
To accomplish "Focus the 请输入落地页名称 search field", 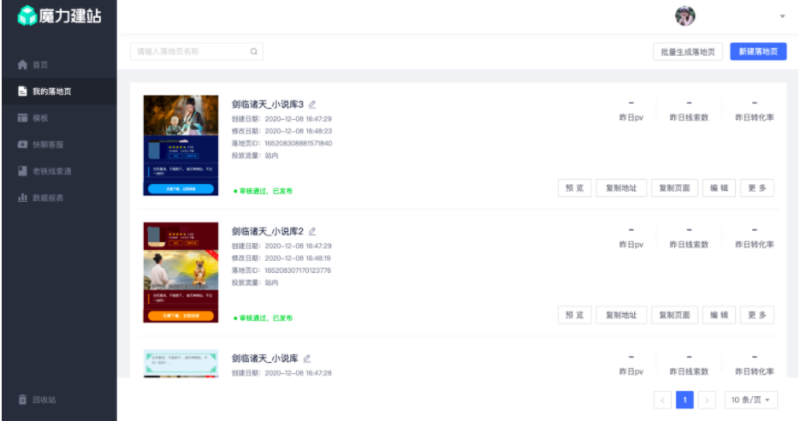I will click(196, 52).
